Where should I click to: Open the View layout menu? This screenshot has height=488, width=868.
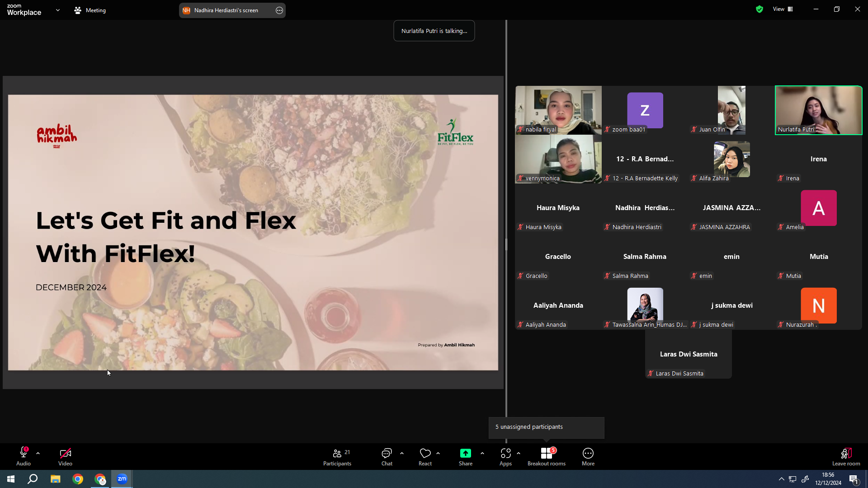[783, 9]
